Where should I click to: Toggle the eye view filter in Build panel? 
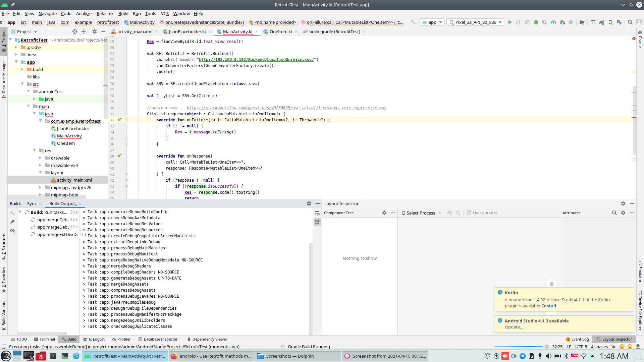12,231
